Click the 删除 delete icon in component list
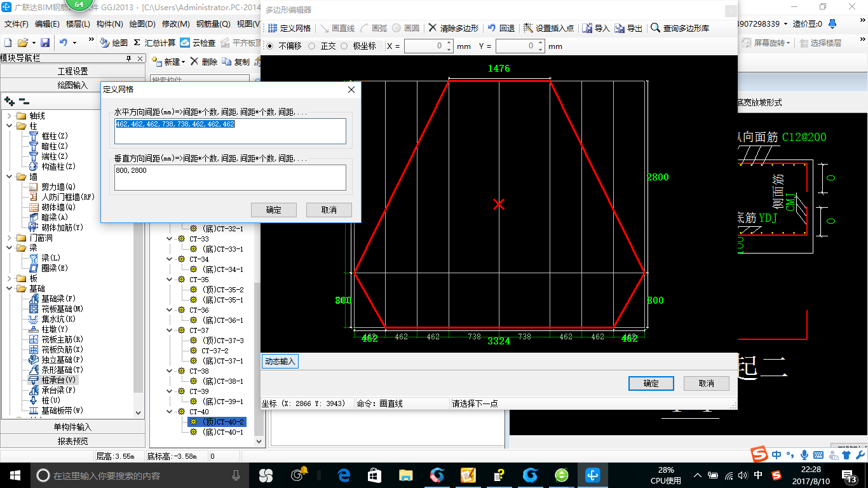 pyautogui.click(x=194, y=62)
